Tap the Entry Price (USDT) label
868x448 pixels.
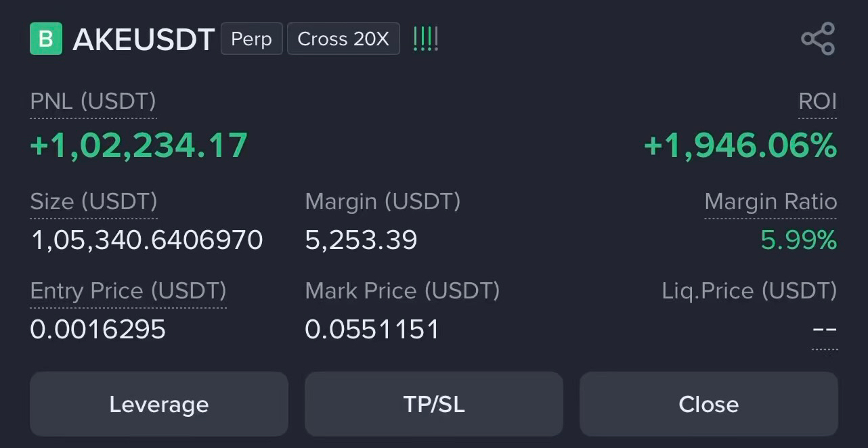click(128, 291)
